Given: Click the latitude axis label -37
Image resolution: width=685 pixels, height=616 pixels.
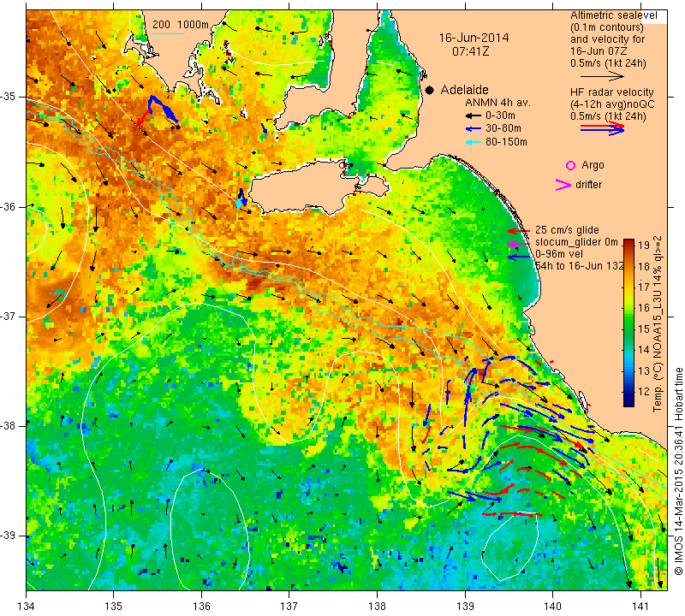Looking at the screenshot, I should pos(9,316).
